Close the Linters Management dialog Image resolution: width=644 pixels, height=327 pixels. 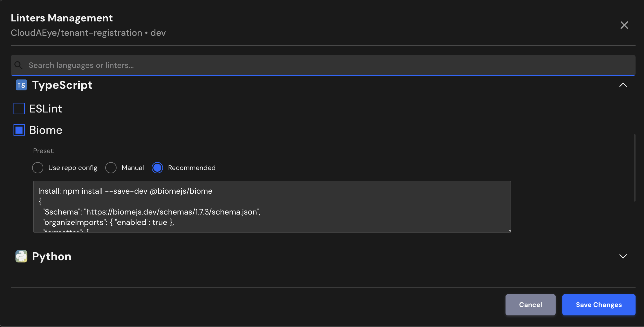(x=624, y=25)
